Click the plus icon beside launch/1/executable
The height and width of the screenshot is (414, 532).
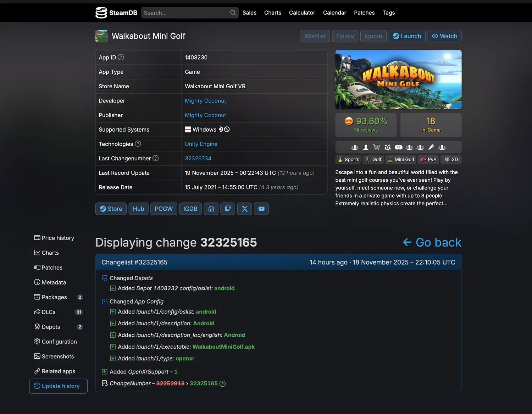(x=113, y=347)
